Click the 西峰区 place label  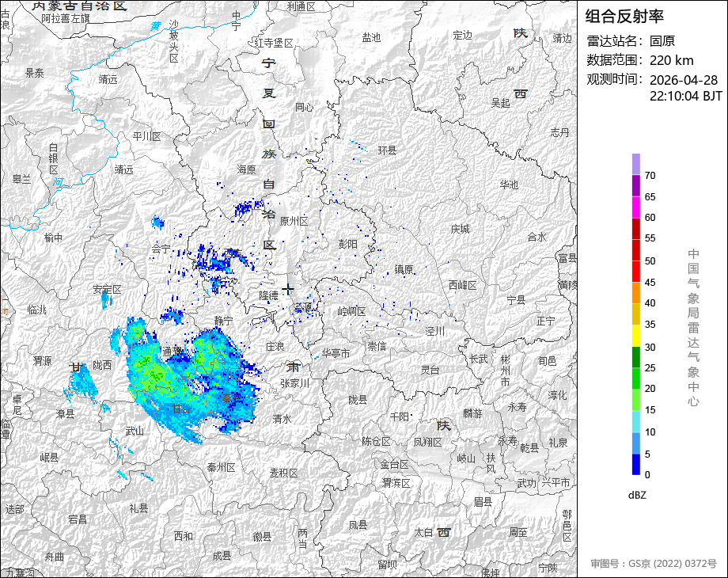(x=463, y=285)
